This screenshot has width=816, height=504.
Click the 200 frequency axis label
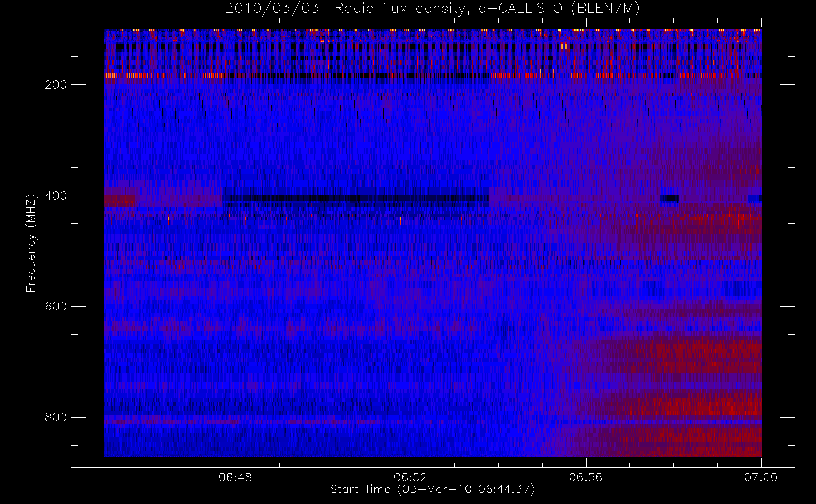tap(55, 85)
